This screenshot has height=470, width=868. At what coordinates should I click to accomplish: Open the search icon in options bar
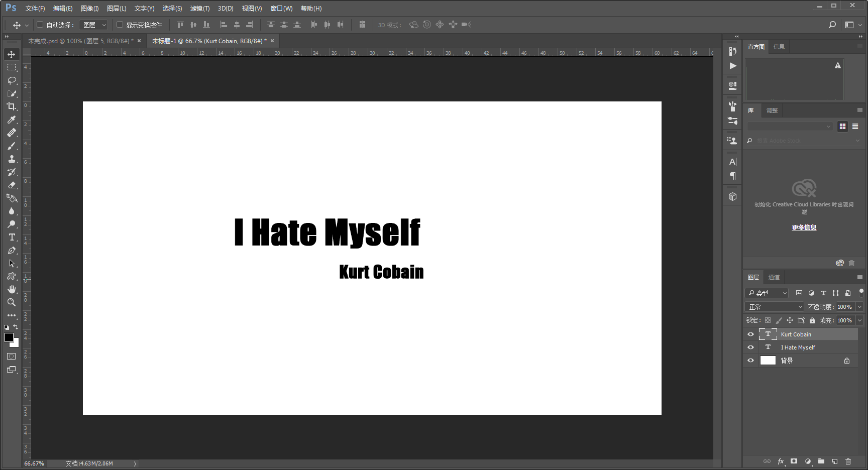pos(832,25)
